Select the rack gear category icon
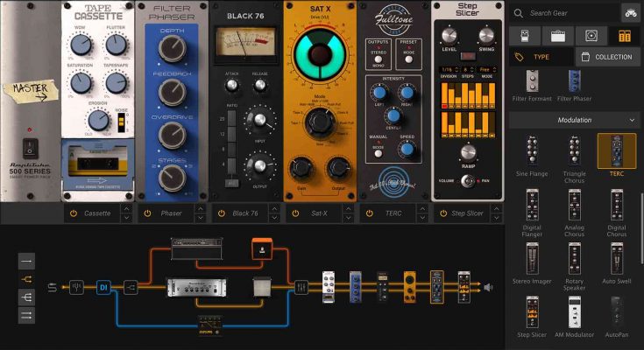 click(x=624, y=36)
